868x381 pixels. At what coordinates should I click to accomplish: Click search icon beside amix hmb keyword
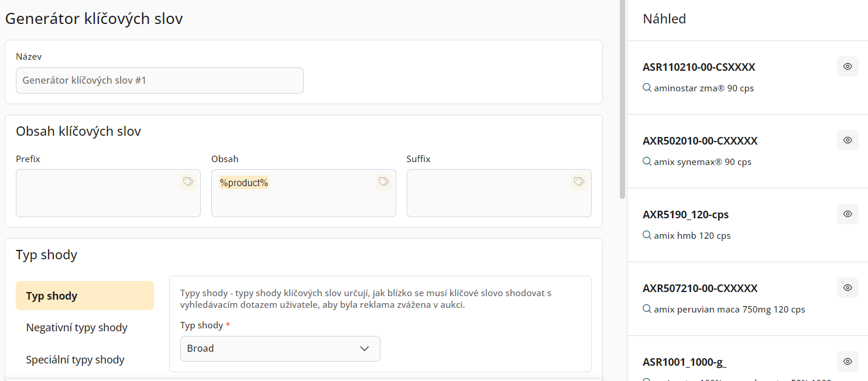pyautogui.click(x=647, y=235)
